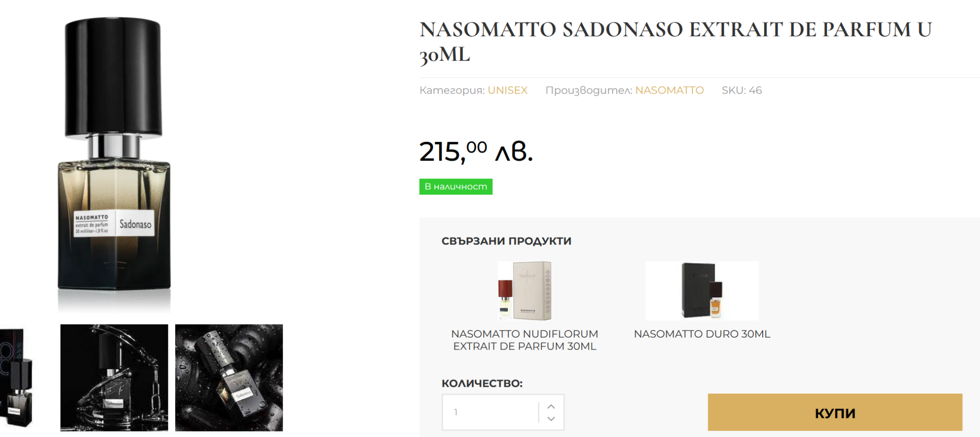Increase quantity with the up arrow
This screenshot has height=437, width=980.
pyautogui.click(x=551, y=406)
